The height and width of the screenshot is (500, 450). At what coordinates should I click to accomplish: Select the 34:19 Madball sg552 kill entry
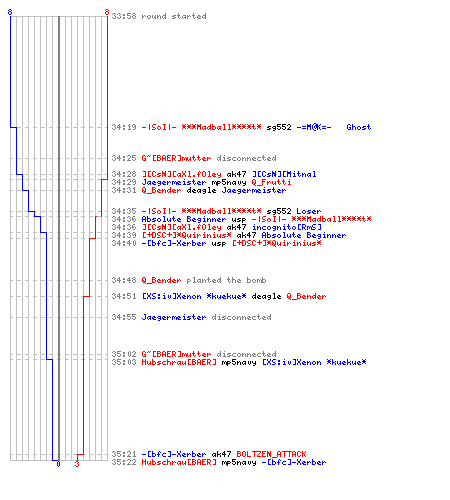click(241, 127)
